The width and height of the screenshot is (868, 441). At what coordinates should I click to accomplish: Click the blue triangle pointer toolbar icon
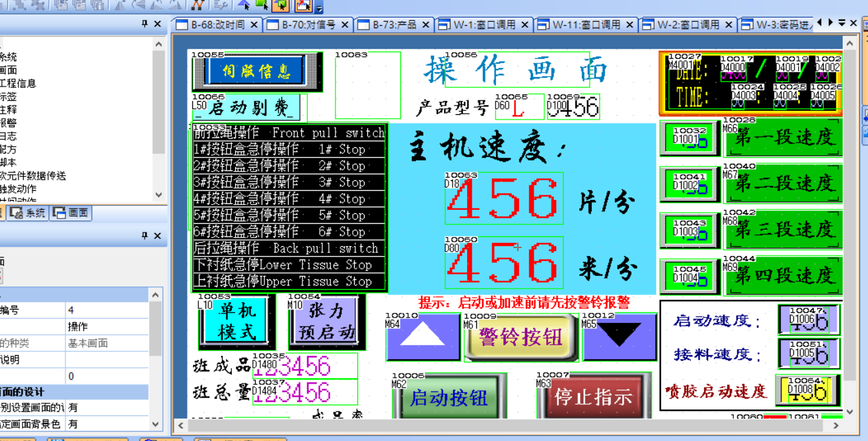tap(244, 5)
